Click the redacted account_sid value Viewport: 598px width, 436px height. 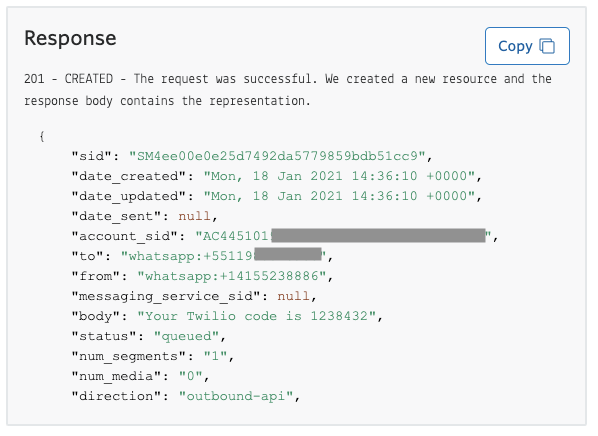pos(343,236)
